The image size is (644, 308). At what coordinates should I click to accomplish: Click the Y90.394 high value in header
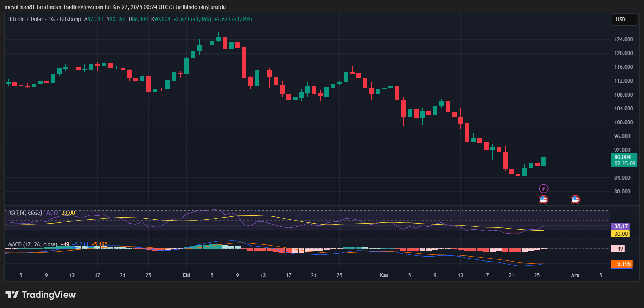(116, 19)
